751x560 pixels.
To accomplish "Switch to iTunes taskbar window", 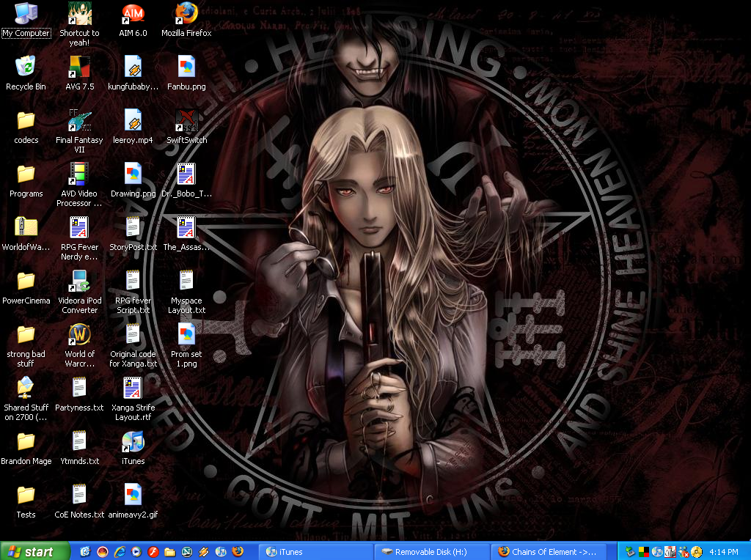I will coord(316,552).
